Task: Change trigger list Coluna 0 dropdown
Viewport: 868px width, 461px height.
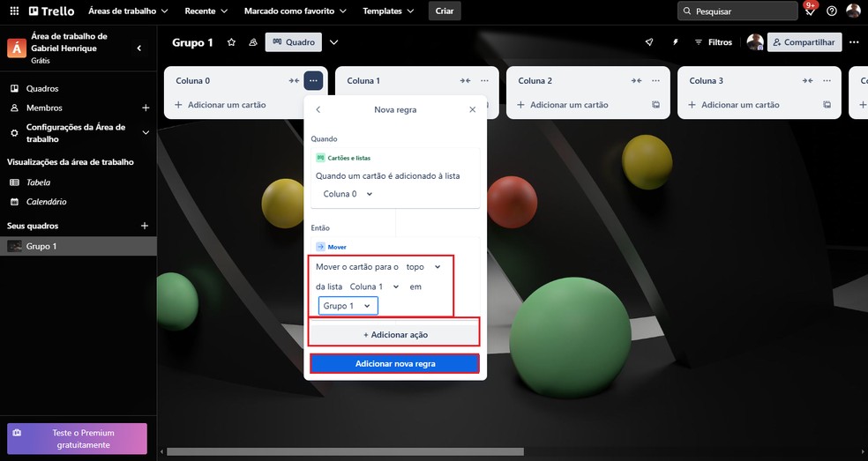Action: 348,194
